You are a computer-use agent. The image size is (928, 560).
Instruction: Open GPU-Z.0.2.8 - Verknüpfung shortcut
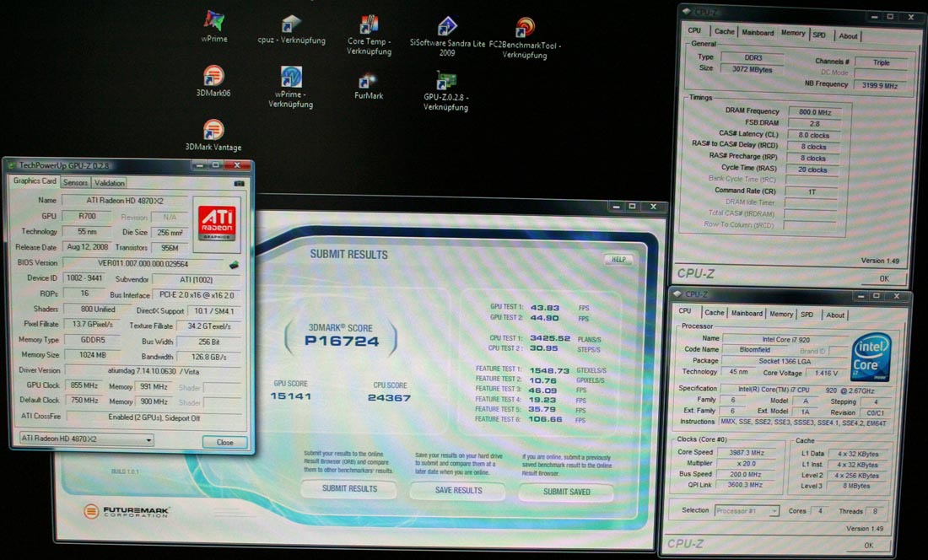[x=445, y=91]
